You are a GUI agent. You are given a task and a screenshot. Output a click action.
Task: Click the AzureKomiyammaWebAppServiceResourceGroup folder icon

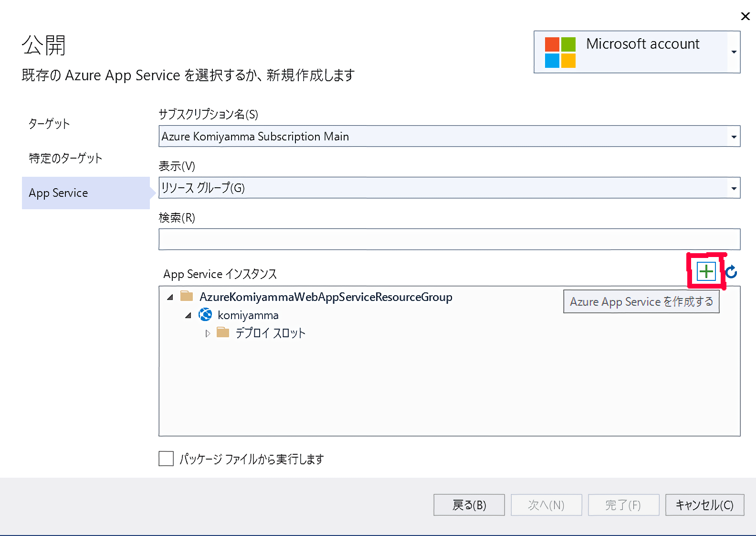click(x=187, y=297)
